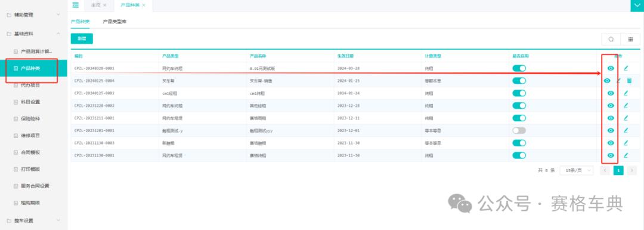Click the teal 新增 button
The width and height of the screenshot is (644, 230).
(x=82, y=39)
